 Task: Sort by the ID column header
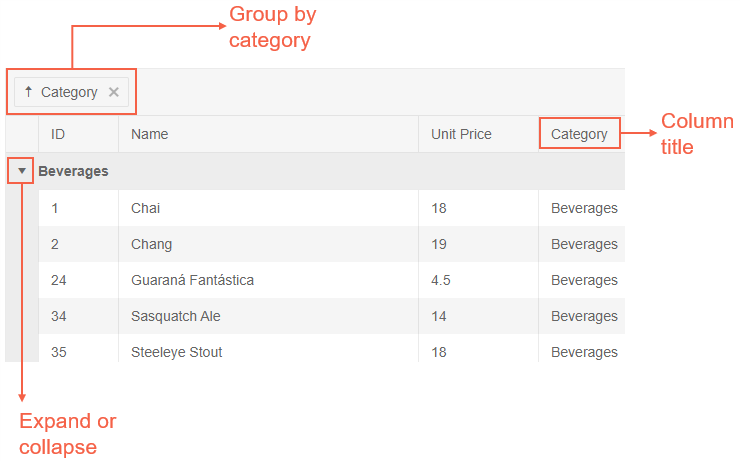58,134
